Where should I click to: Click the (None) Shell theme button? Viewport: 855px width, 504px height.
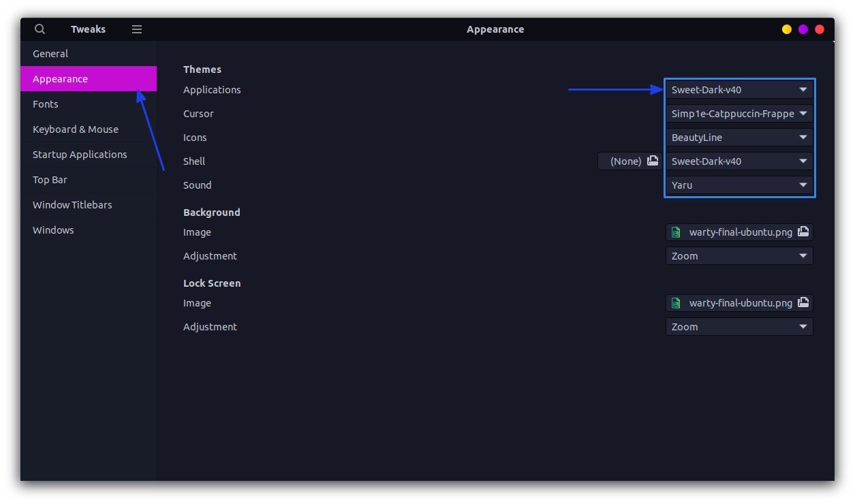coord(625,161)
